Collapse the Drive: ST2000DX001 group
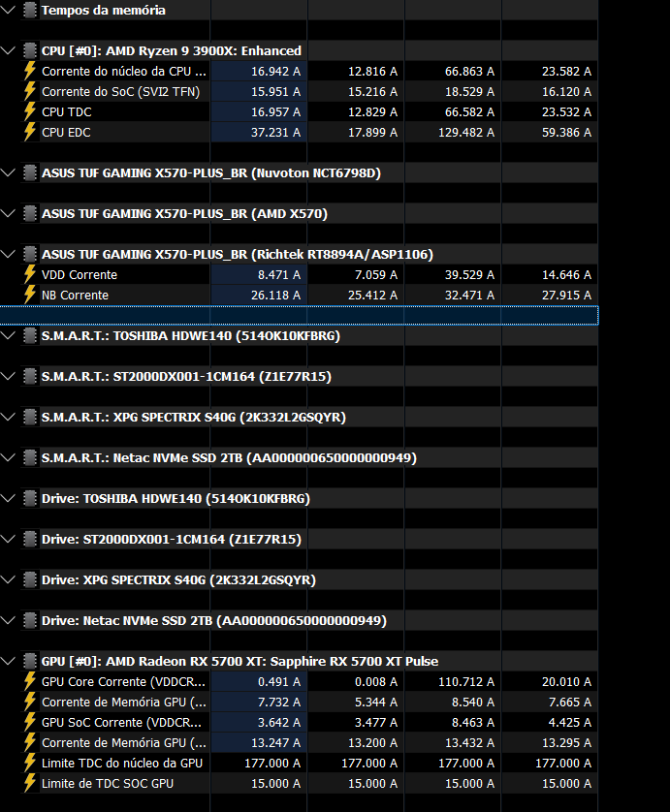This screenshot has height=812, width=670. click(x=8, y=539)
